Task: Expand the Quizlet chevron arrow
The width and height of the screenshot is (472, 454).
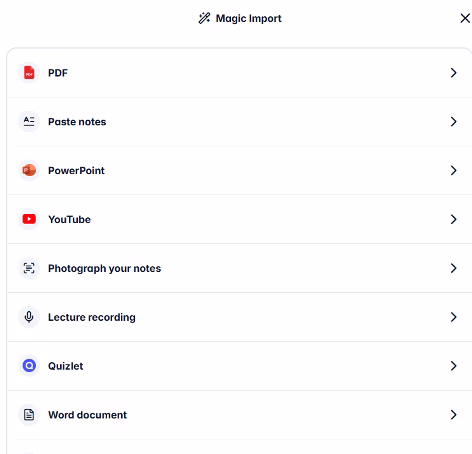Action: [453, 366]
